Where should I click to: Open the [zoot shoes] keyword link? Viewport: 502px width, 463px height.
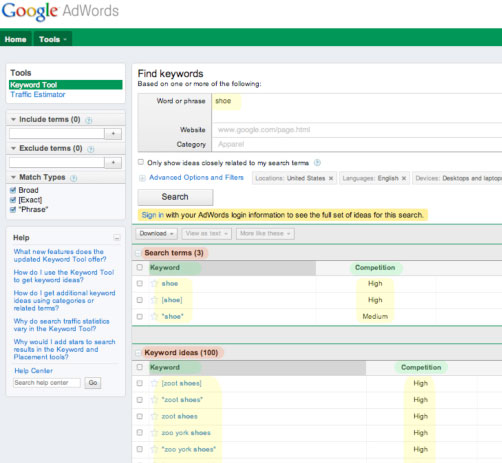(182, 383)
